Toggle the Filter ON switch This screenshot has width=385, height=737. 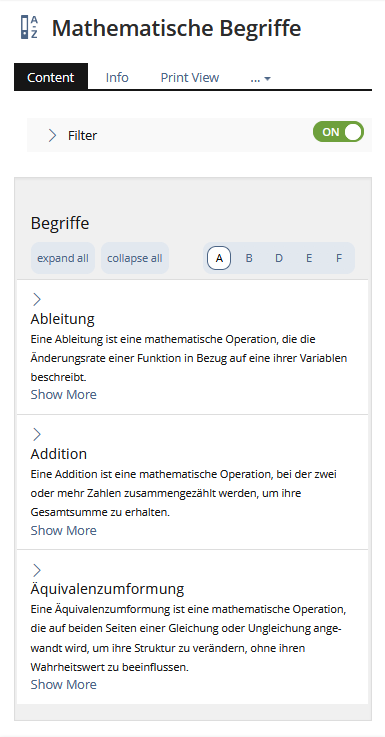[338, 132]
